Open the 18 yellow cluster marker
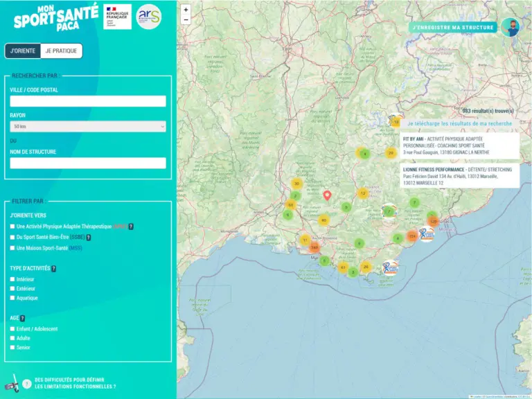 click(x=396, y=122)
